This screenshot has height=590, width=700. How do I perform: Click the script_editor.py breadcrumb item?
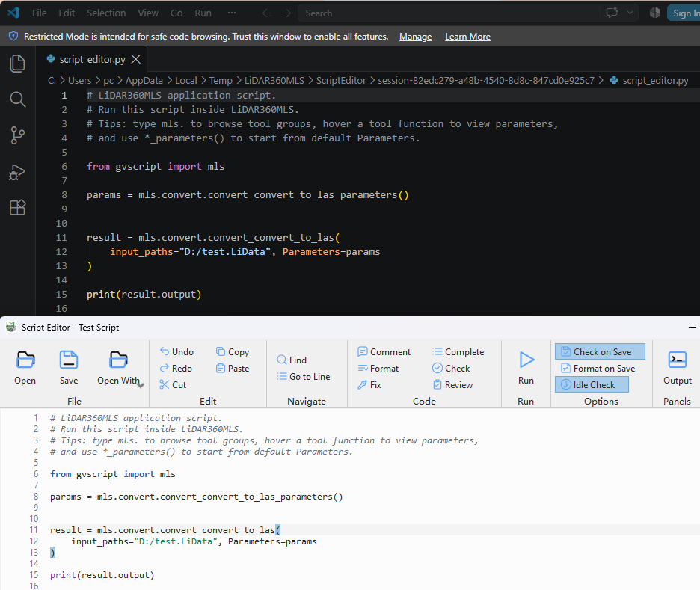coord(649,80)
